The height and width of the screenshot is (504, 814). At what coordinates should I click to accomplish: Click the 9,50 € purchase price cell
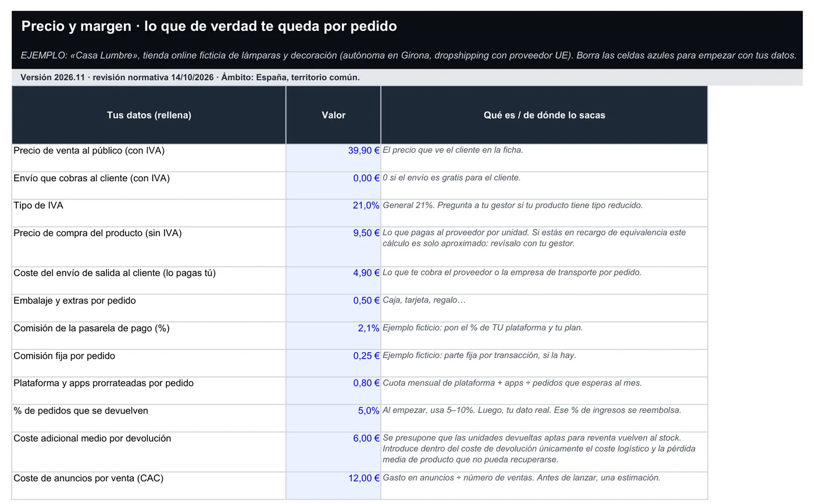click(x=333, y=246)
